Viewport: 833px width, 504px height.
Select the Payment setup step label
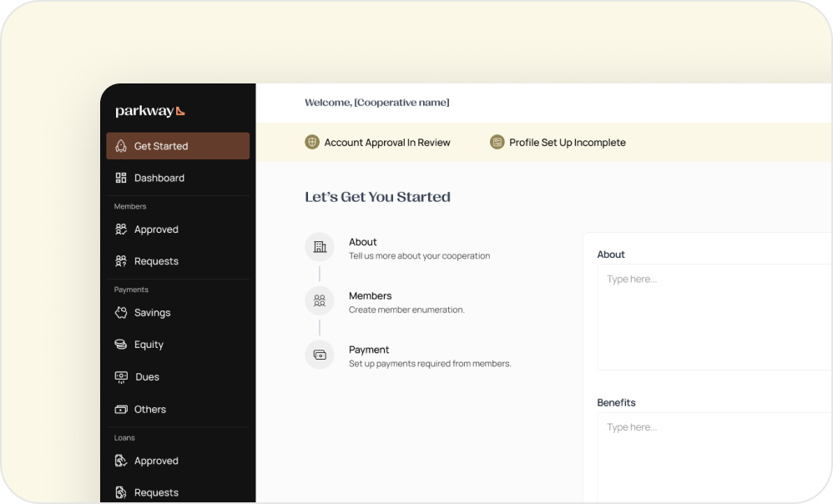coord(369,350)
